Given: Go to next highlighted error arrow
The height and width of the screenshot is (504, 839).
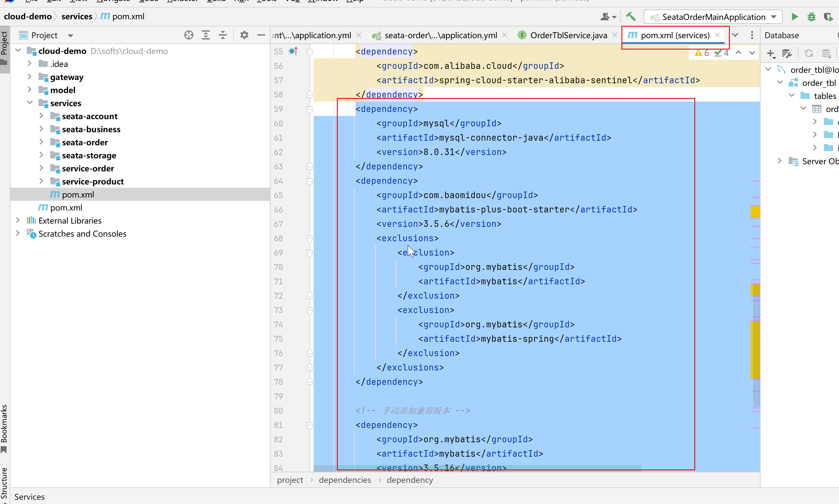Looking at the screenshot, I should tap(752, 53).
